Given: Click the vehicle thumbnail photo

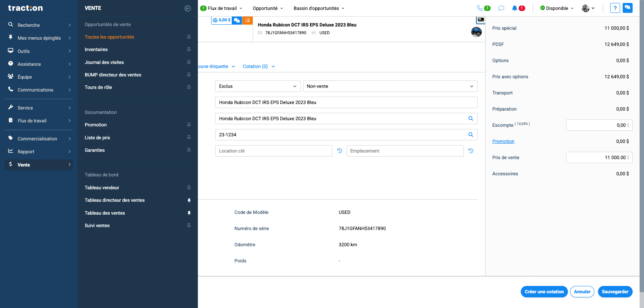Looking at the screenshot, I should point(476,32).
